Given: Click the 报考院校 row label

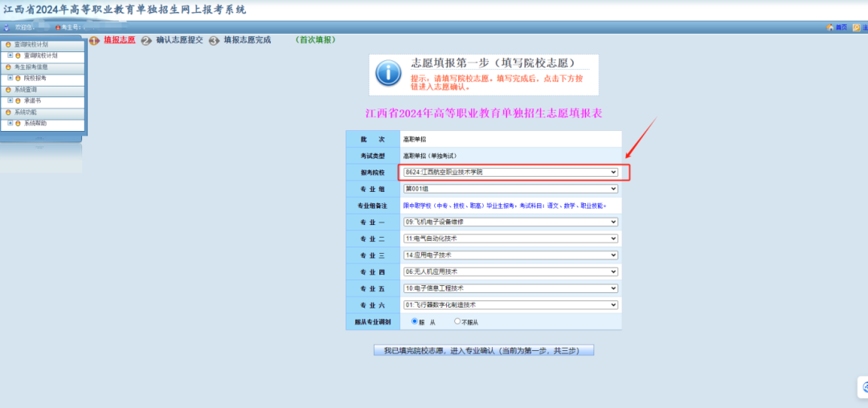Looking at the screenshot, I should tap(373, 173).
